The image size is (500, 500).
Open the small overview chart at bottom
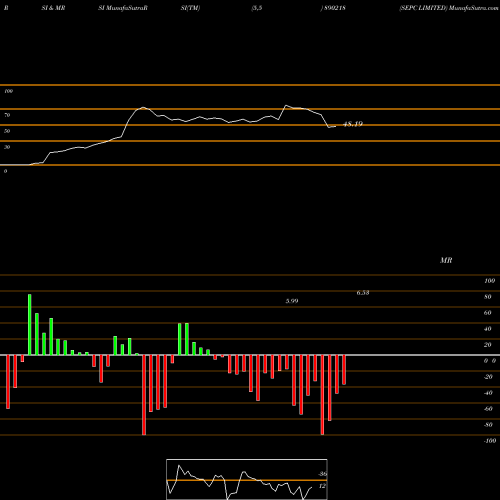pyautogui.click(x=247, y=479)
